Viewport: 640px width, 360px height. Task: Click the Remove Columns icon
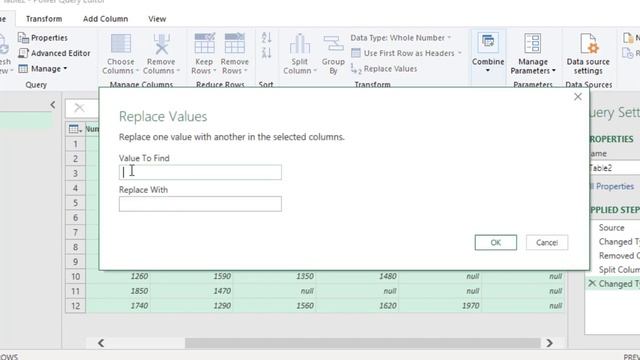(161, 44)
